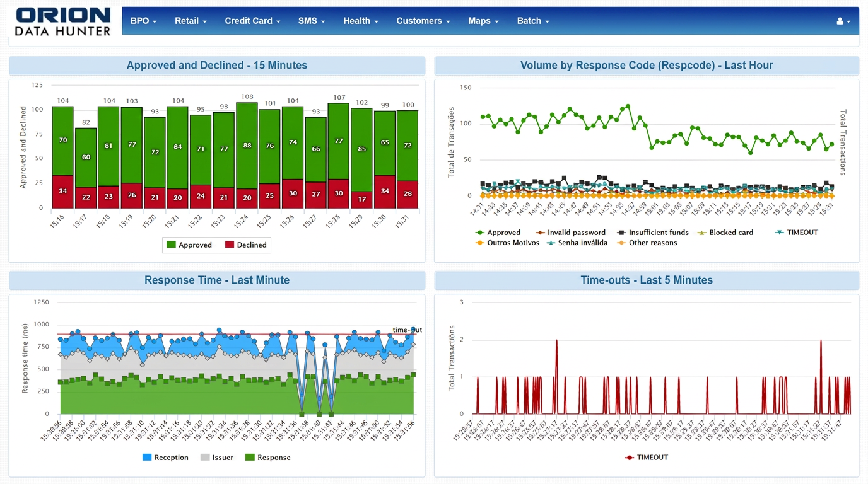Click the Volume by Response Code panel title
Screen dimensions: 868x484
pos(647,66)
